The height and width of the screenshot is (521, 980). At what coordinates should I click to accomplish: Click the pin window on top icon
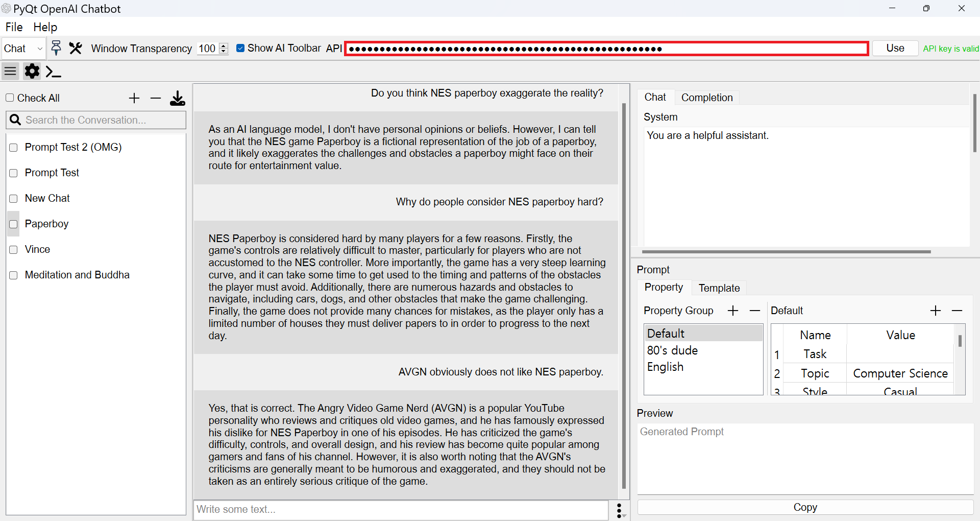(x=56, y=48)
